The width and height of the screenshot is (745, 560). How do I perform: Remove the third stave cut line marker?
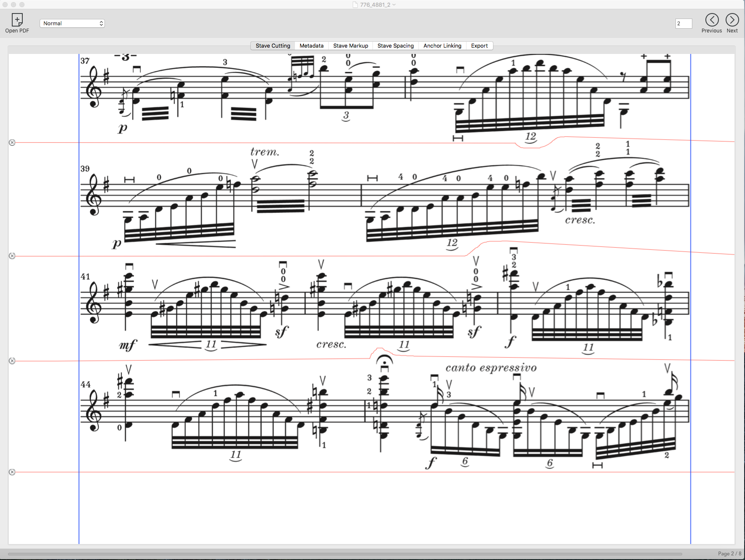(x=12, y=361)
